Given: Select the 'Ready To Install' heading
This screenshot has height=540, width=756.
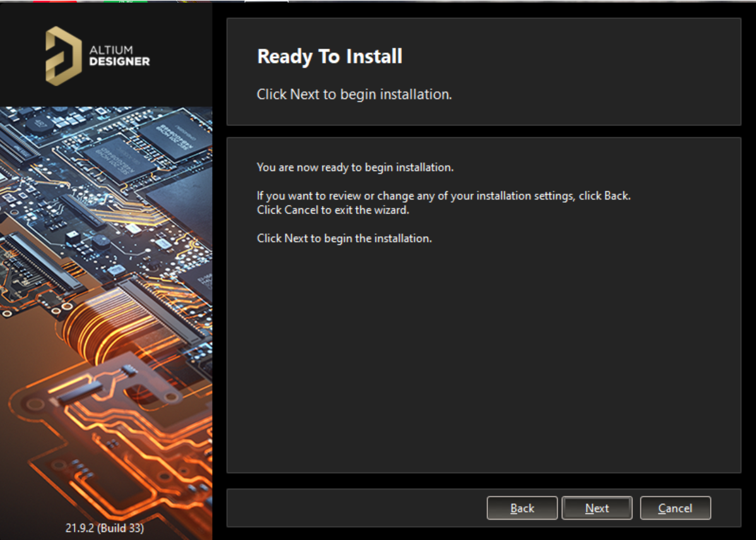Looking at the screenshot, I should point(330,56).
